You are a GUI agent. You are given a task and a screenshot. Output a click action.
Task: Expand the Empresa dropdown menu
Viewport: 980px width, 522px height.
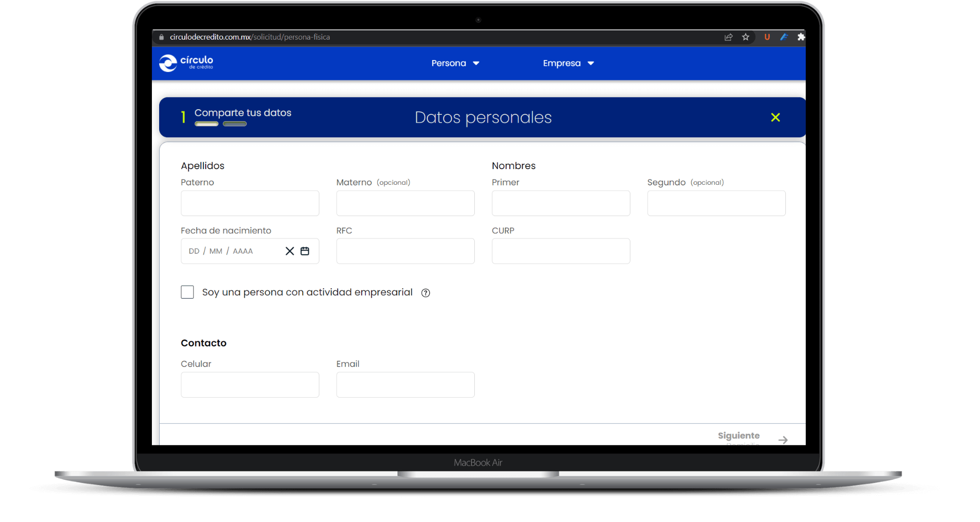click(568, 63)
